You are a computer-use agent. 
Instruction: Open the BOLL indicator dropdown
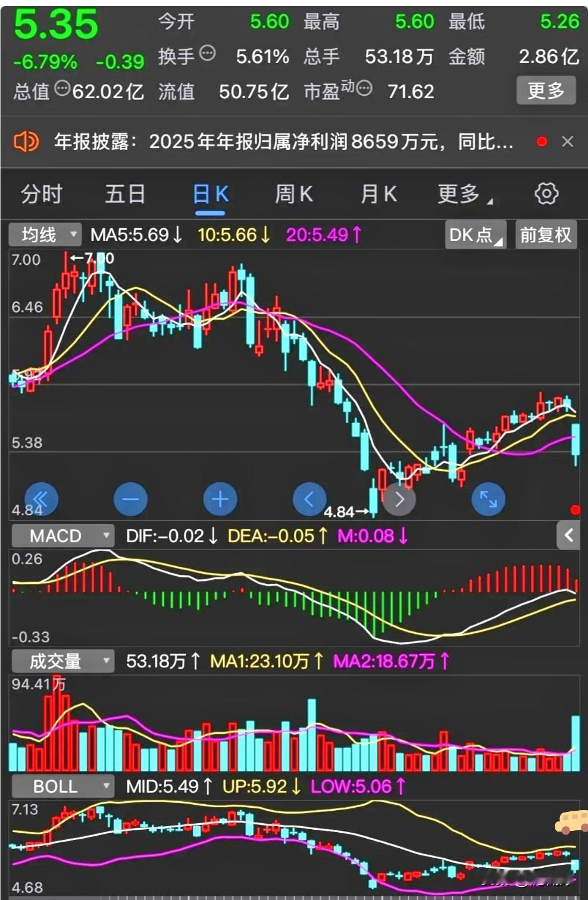click(62, 786)
